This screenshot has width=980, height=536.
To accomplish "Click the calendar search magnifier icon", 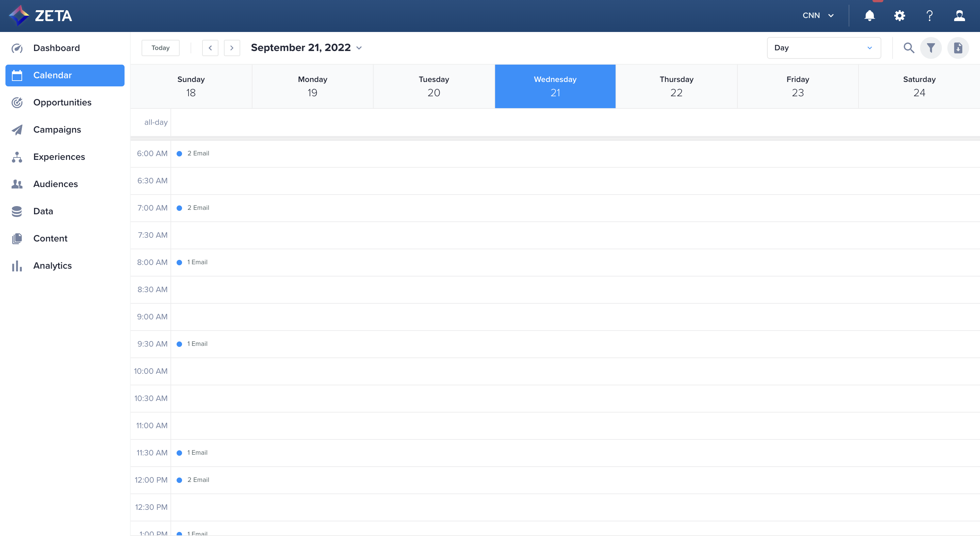I will pyautogui.click(x=909, y=48).
